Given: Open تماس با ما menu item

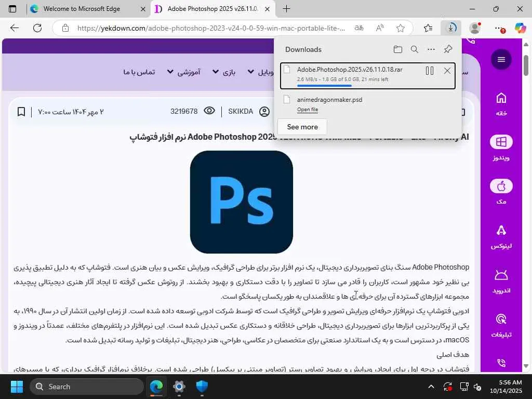Looking at the screenshot, I should 139,72.
